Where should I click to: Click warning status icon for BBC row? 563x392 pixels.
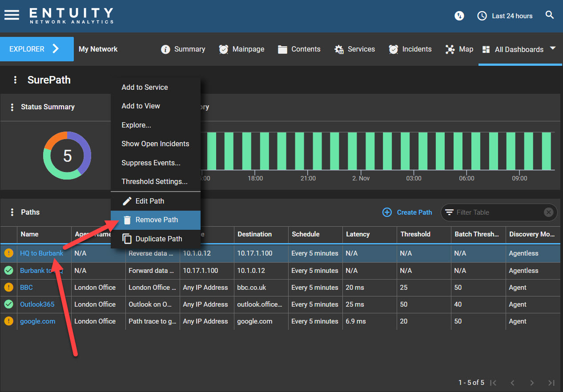click(x=8, y=287)
